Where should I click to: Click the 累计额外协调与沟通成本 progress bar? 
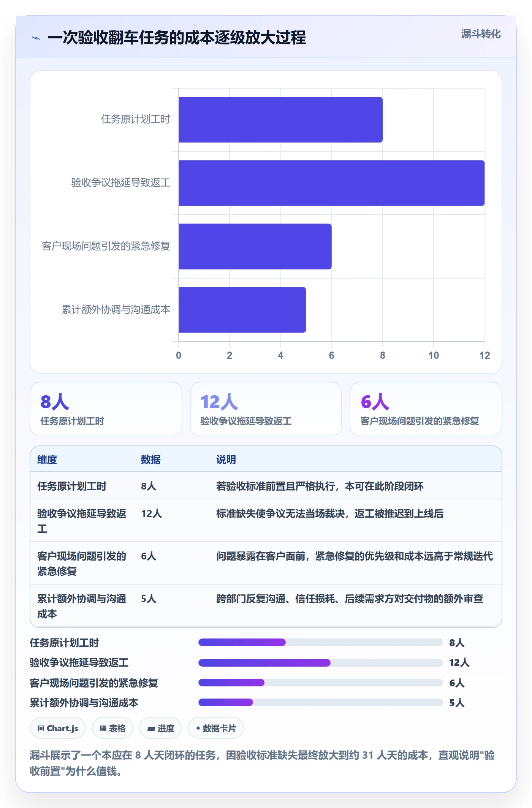(321, 702)
